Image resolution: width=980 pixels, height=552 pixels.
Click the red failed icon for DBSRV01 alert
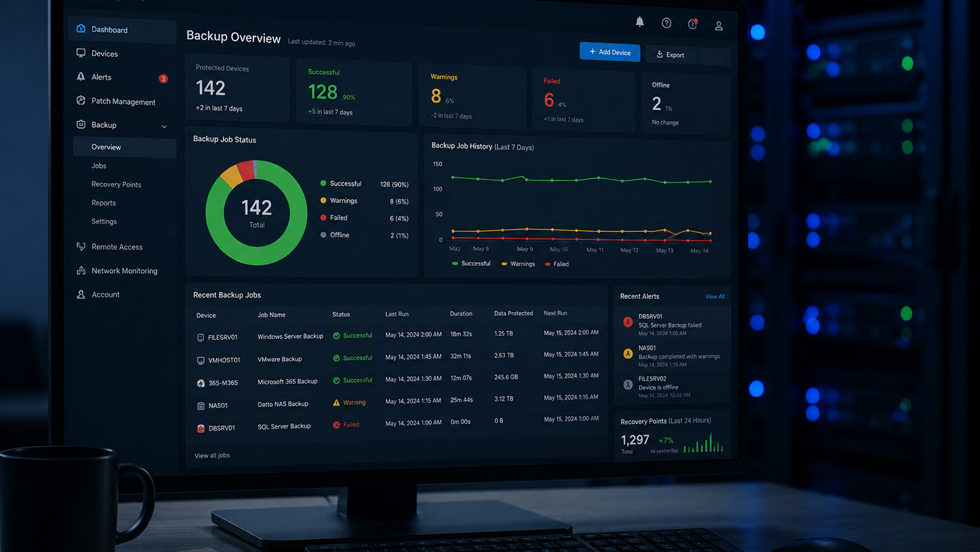pos(628,321)
